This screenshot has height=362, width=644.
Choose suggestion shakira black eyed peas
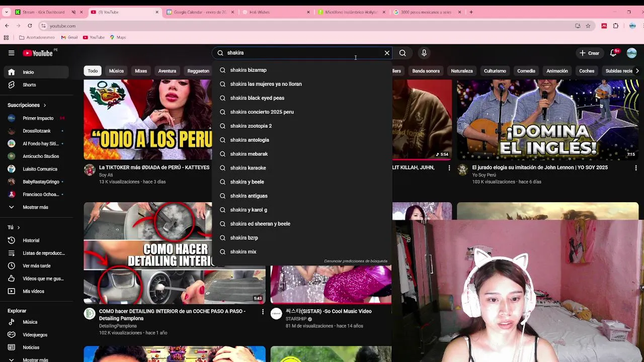(x=302, y=98)
